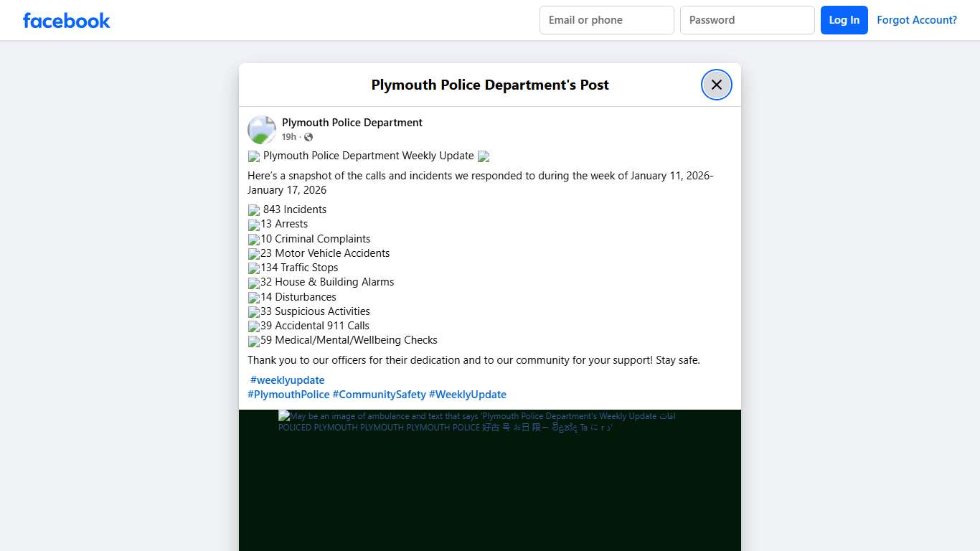
Task: Click the broken emoji before Medical/Mental/Wellbeing Checks
Action: tap(254, 340)
